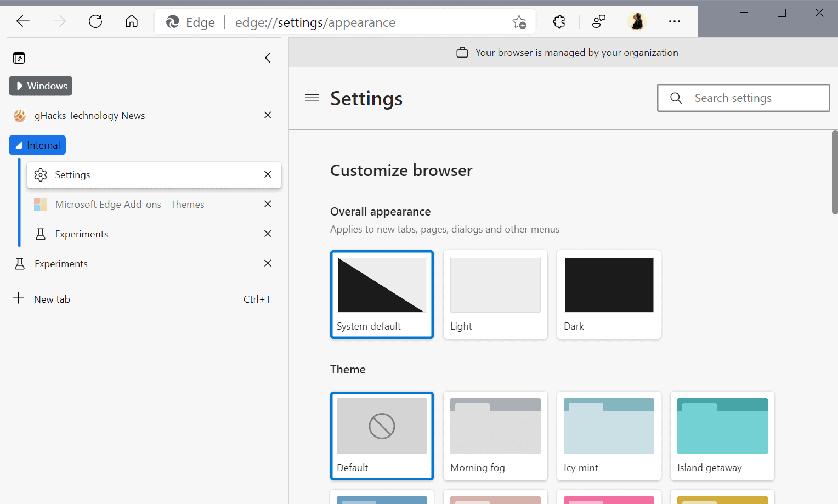
Task: Select the Dark appearance option
Action: click(609, 295)
